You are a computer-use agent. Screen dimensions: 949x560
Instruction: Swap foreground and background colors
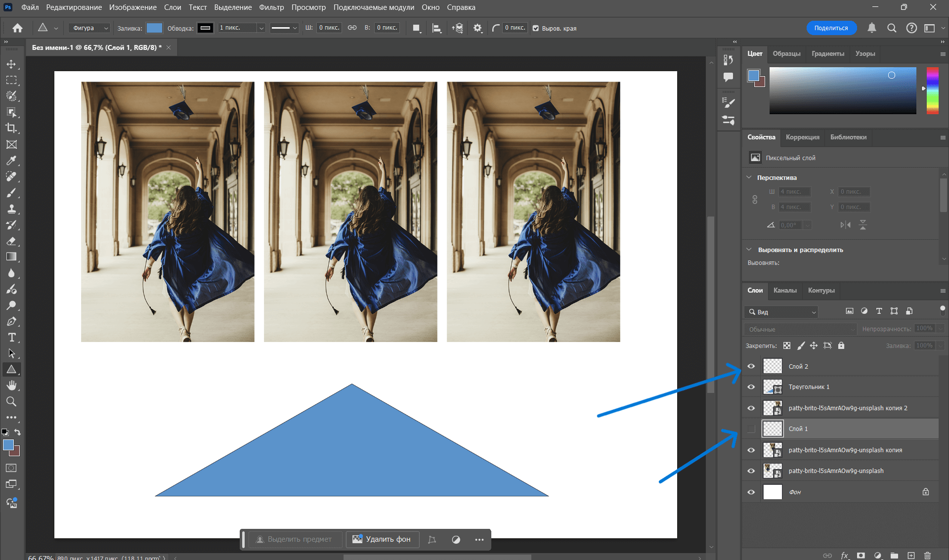pos(17,432)
